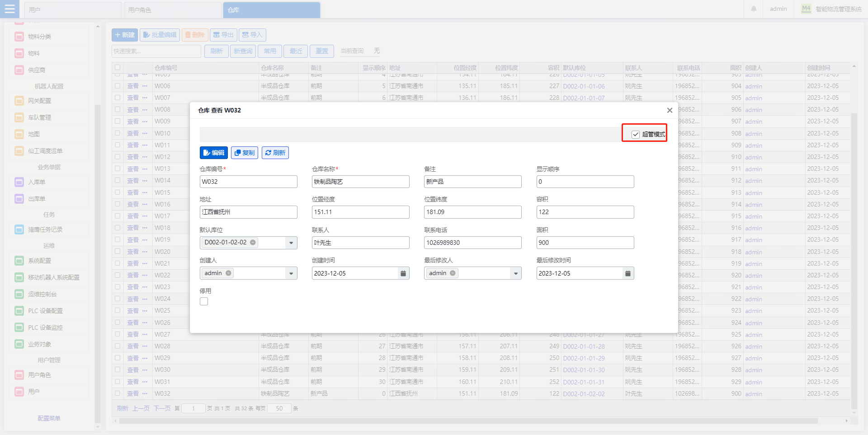Screen dimensions: 868x435
Task: Remove the D002-01-02-02 tag in 默认库位
Action: 253,243
